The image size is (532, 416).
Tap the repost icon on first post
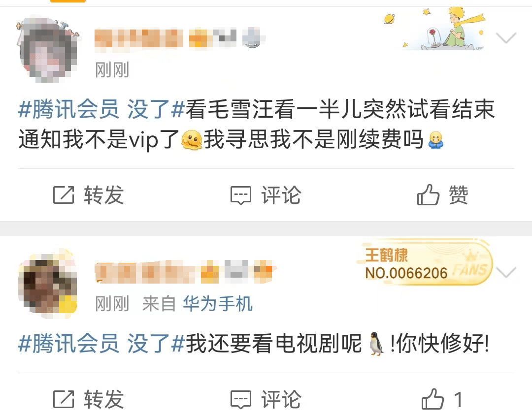[x=64, y=195]
